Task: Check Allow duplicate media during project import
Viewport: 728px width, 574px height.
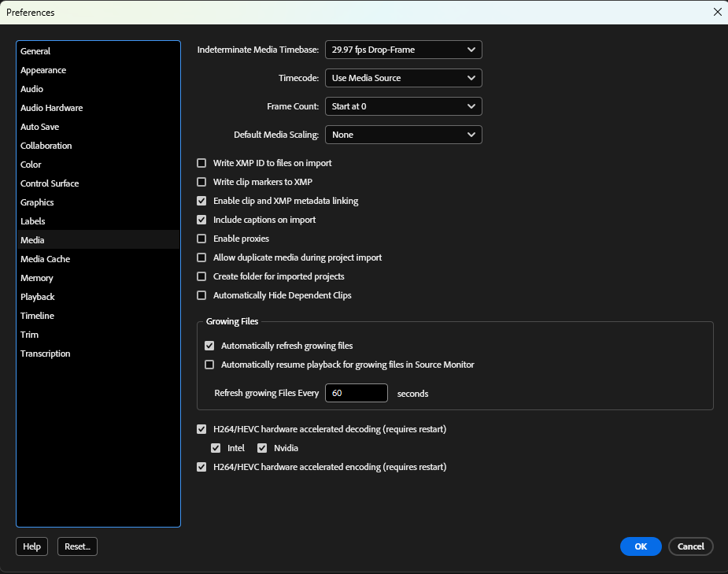Action: click(201, 257)
